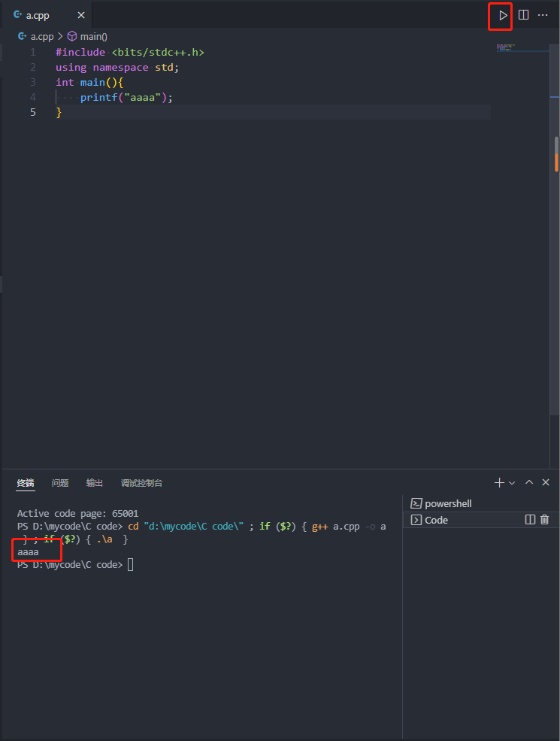Split the Code terminal
Image resolution: width=560 pixels, height=741 pixels.
coord(530,520)
